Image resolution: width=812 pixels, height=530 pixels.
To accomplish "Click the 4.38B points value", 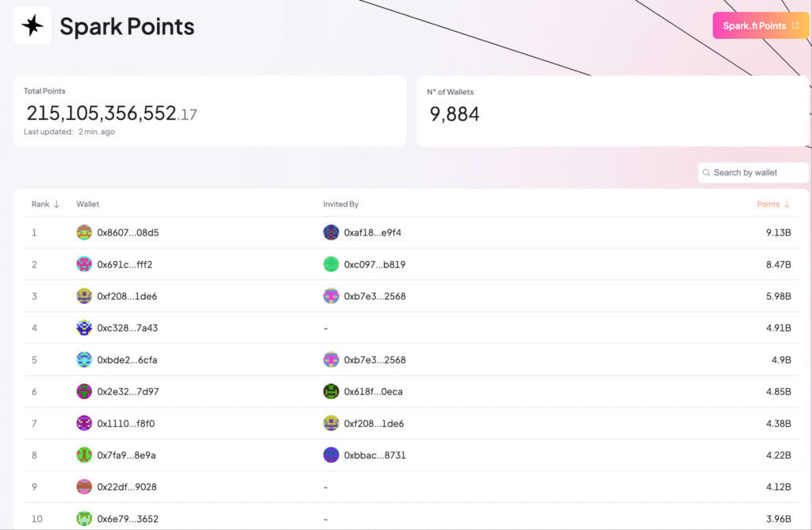I will 779,423.
